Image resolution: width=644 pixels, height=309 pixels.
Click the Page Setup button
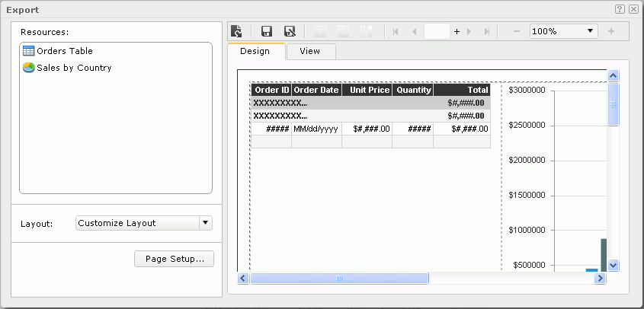coord(175,259)
